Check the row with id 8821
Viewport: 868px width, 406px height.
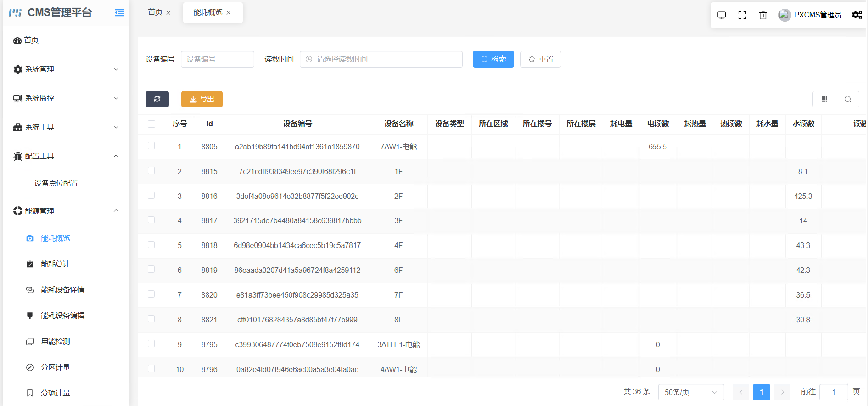151,319
